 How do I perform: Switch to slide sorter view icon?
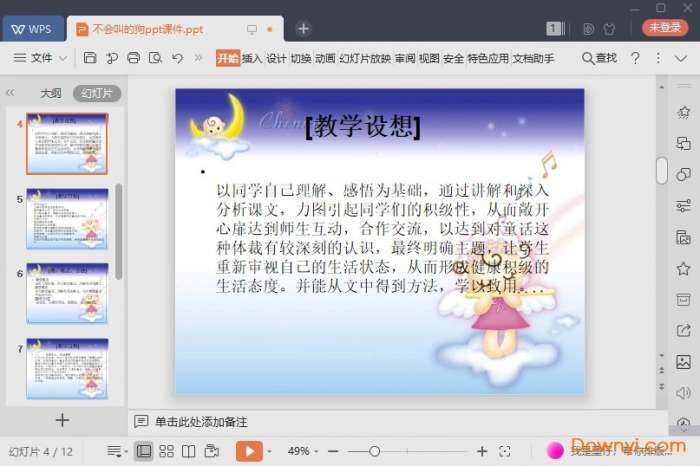pos(167,451)
